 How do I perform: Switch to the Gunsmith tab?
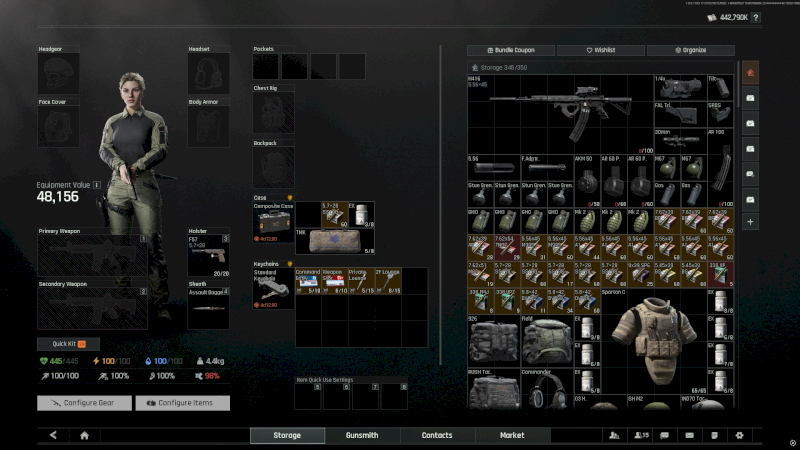tap(362, 435)
